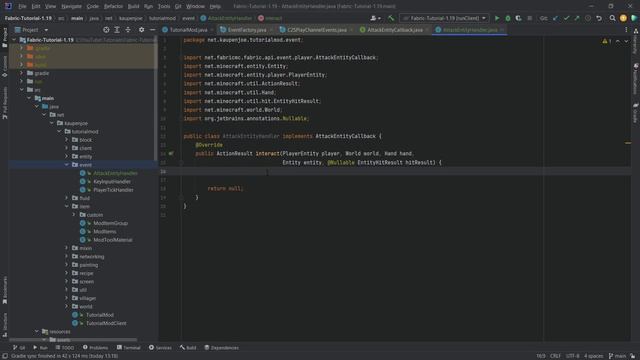
Task: Run with coverage icon in toolbar
Action: [x=518, y=18]
